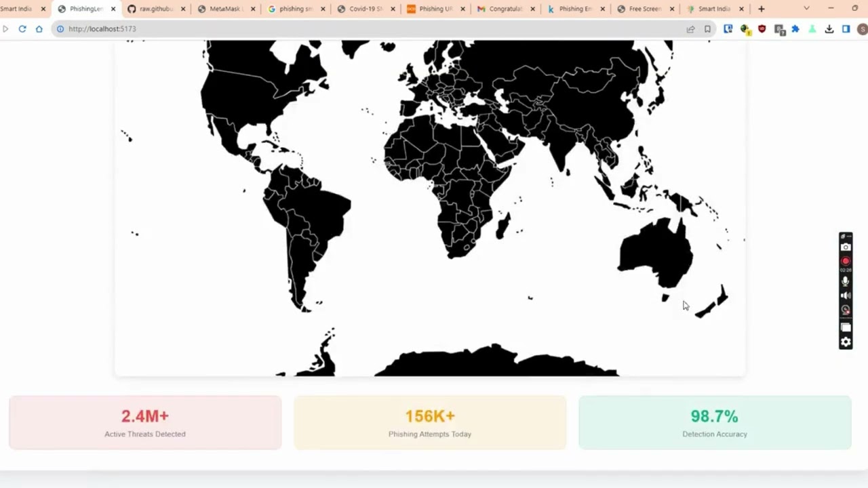
Task: Mute the microphone in recorder toolbar
Action: point(846,281)
